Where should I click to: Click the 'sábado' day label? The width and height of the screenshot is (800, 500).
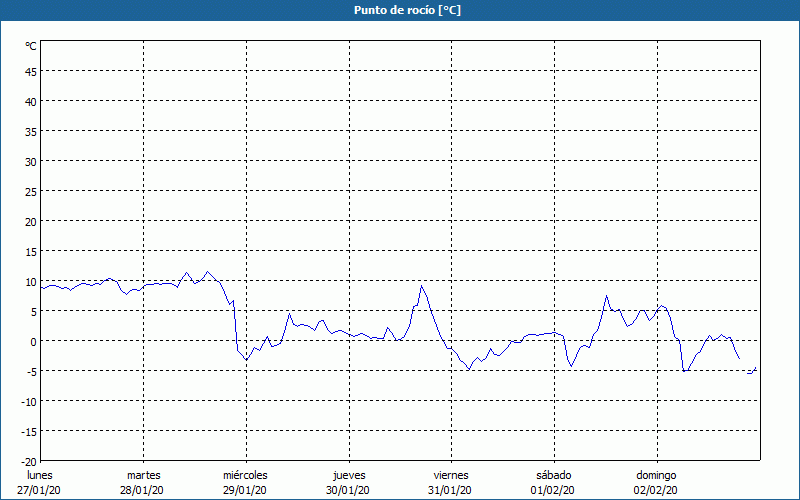(553, 475)
